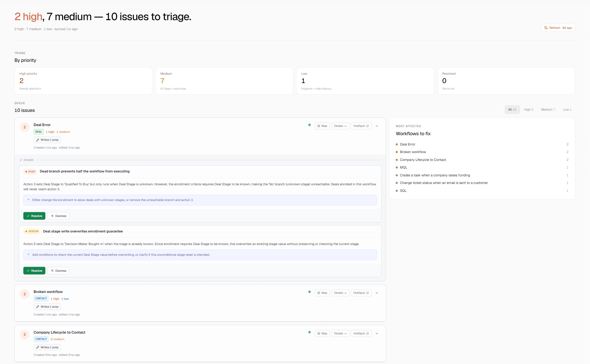This screenshot has height=364, width=590.
Task: Click the pencil icon in Broken workflow's Writes 1 prop
Action: tap(37, 307)
